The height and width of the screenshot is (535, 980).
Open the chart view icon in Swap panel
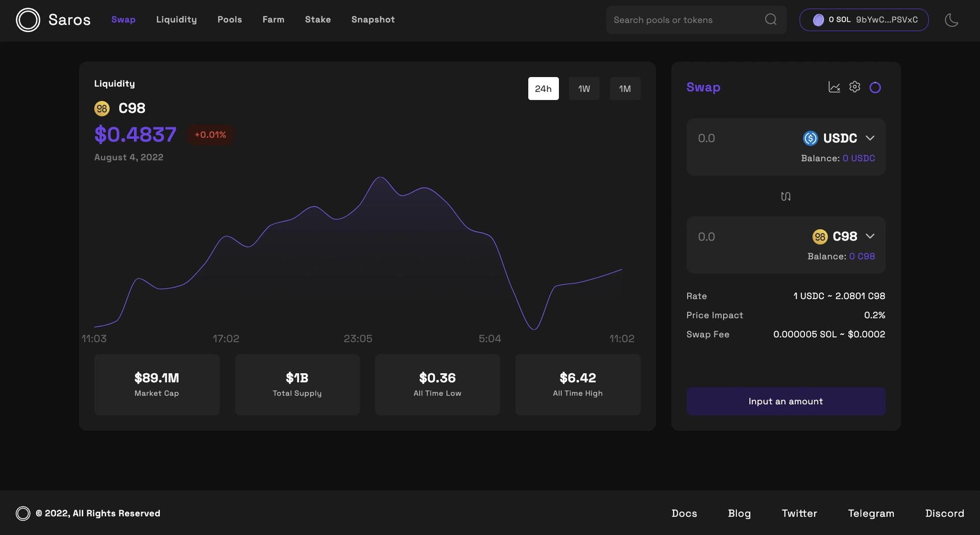[834, 87]
